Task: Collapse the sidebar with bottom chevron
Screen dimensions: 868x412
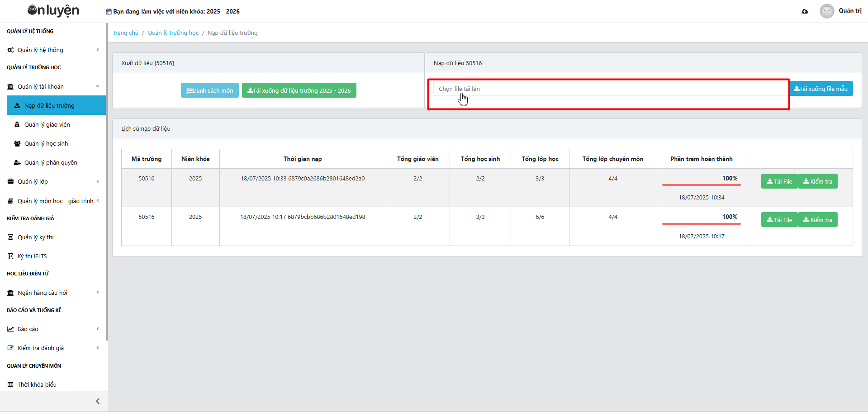Action: click(98, 401)
